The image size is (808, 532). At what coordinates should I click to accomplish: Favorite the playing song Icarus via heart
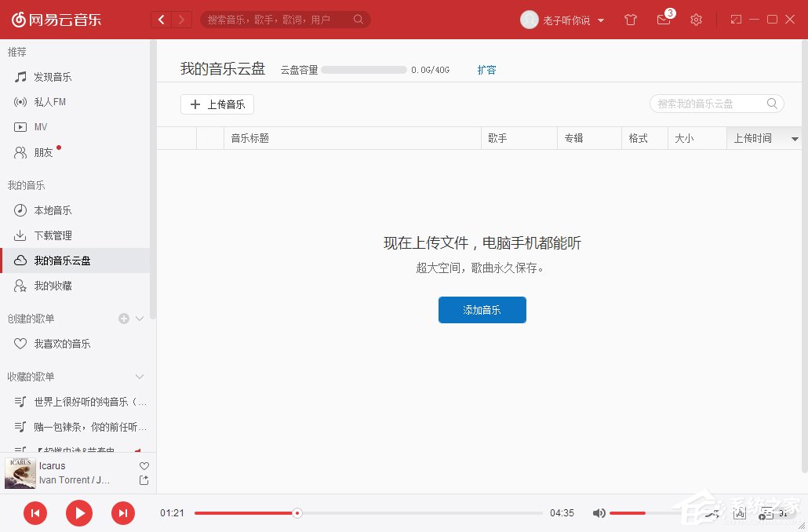point(144,465)
